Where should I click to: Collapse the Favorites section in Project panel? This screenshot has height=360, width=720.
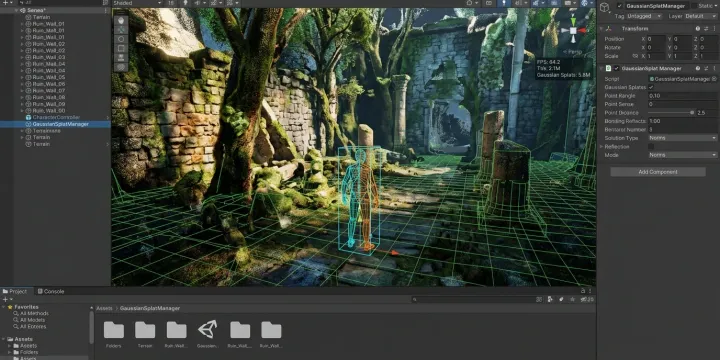click(x=4, y=307)
